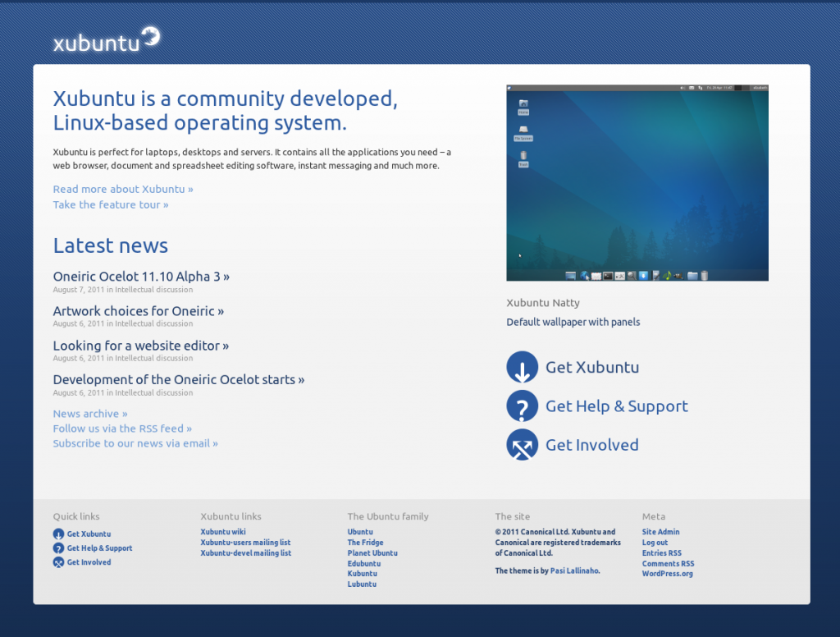Open the Xubuntu Natty desktop screenshot
840x637 pixels.
(637, 182)
